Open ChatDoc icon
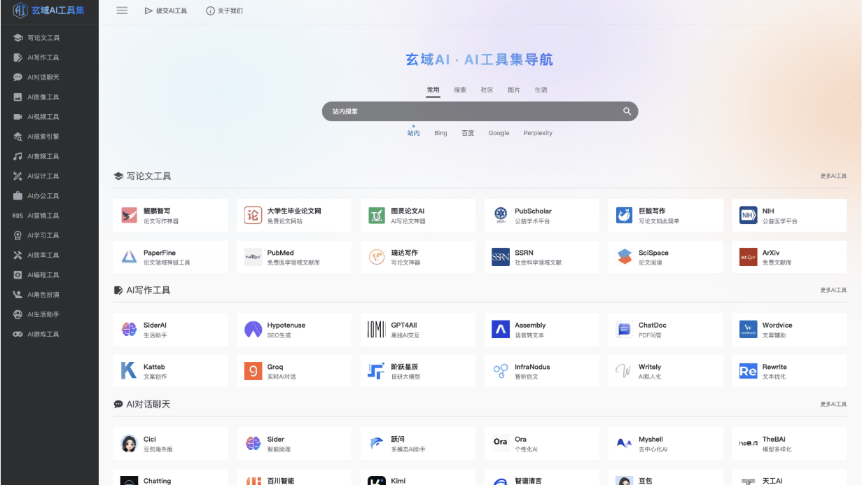This screenshot has width=862, height=504. pos(624,330)
